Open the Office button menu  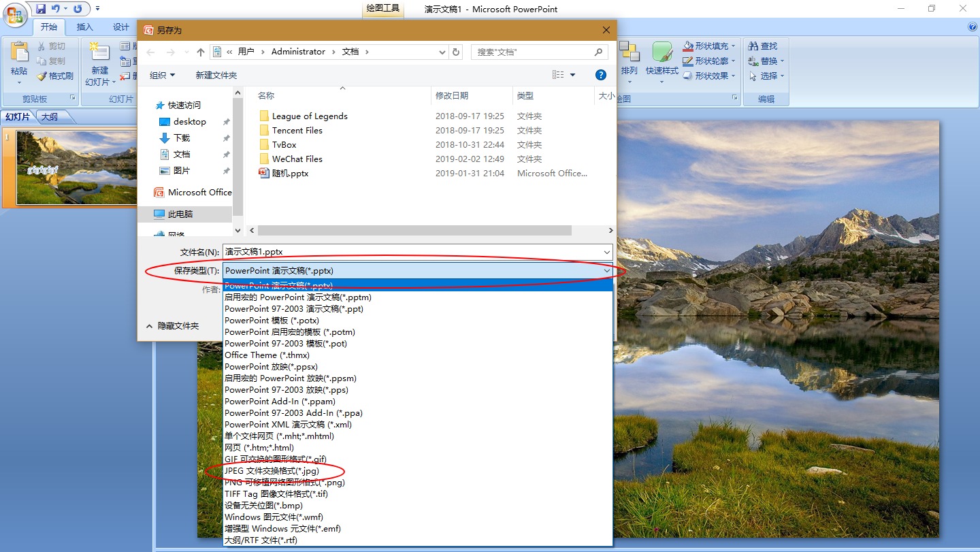pos(15,16)
